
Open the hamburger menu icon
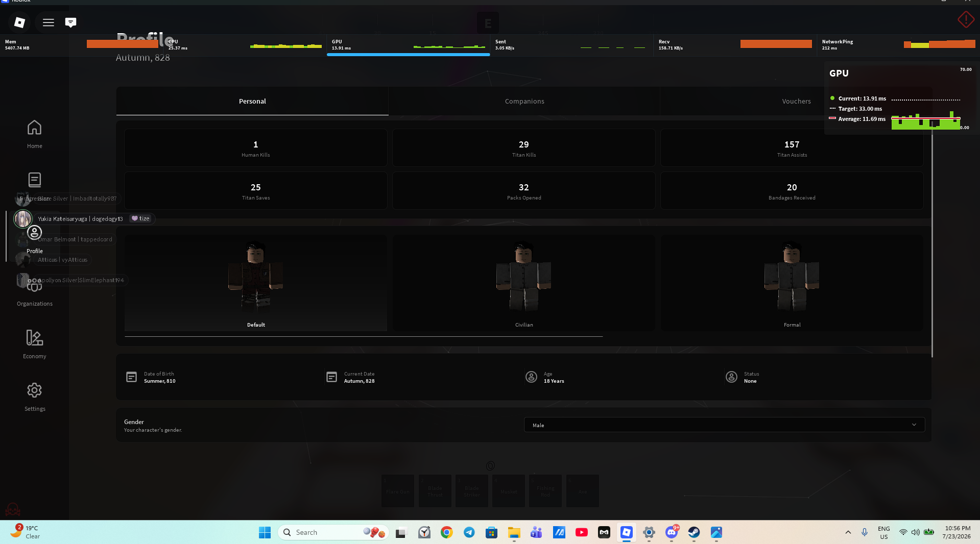pos(49,22)
